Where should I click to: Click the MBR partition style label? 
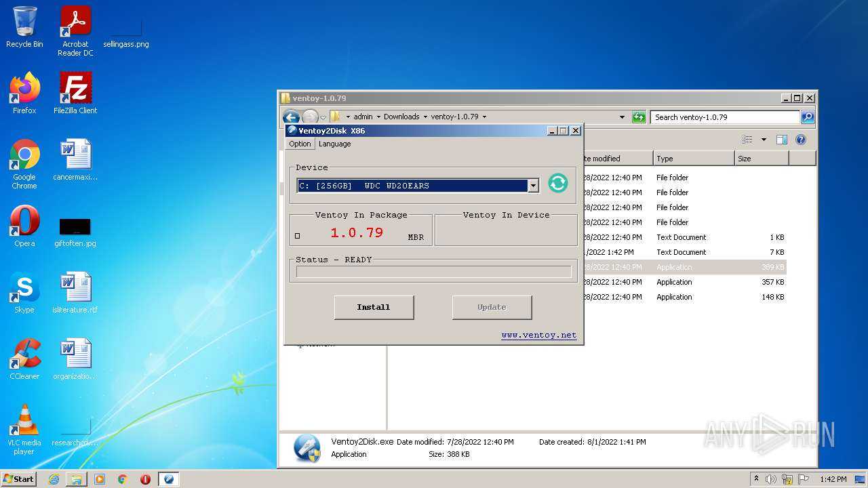416,237
